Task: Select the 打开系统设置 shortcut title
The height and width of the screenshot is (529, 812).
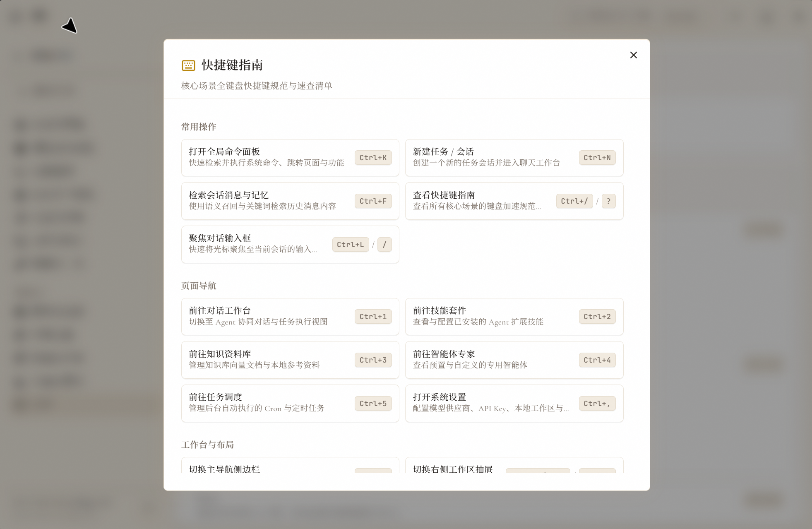Action: coord(440,397)
